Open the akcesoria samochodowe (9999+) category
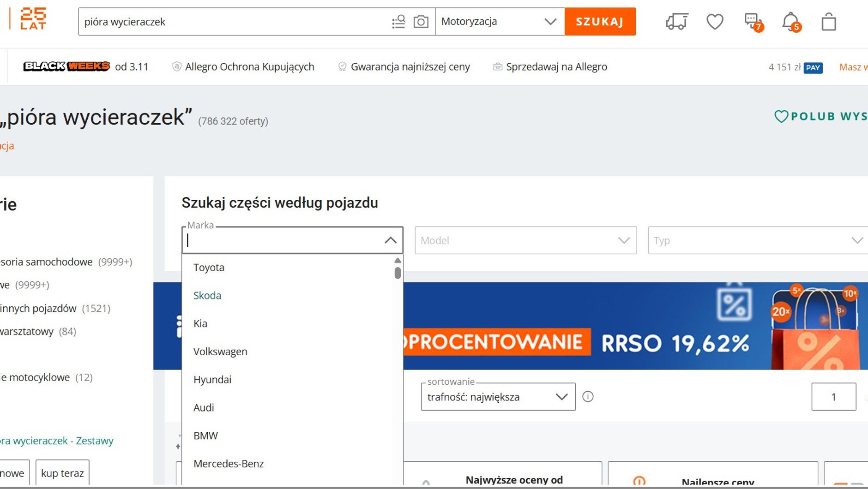The width and height of the screenshot is (868, 489). point(66,262)
